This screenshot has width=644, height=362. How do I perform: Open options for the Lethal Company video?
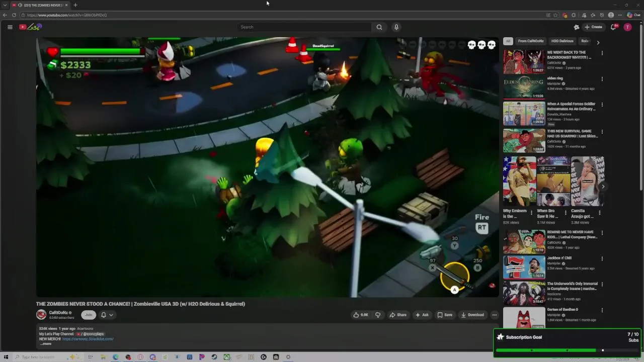(x=602, y=233)
